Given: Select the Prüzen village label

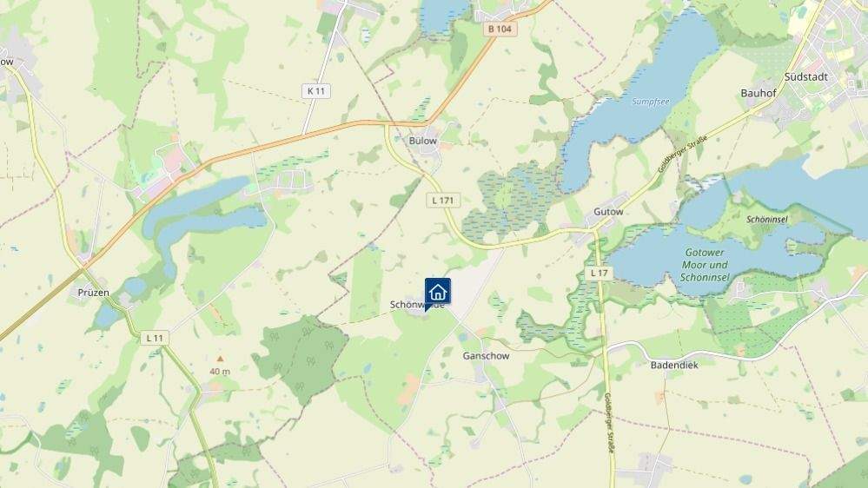Looking at the screenshot, I should pos(94,293).
